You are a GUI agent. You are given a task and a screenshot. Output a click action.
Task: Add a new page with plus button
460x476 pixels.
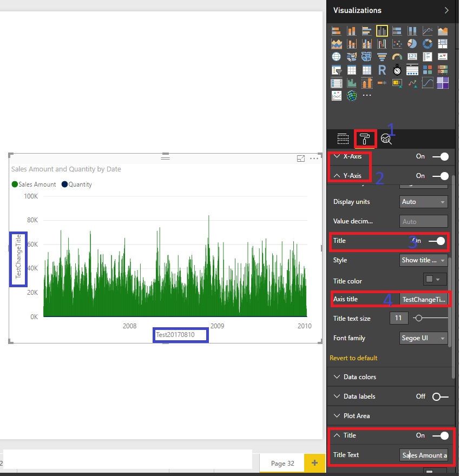[314, 462]
